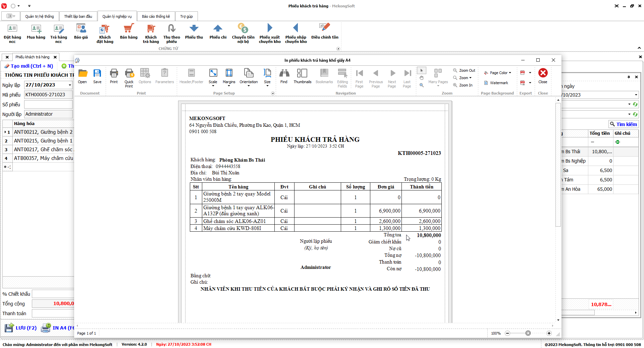The height and width of the screenshot is (348, 644).
Task: Activate the pointer selection tool
Action: [422, 70]
